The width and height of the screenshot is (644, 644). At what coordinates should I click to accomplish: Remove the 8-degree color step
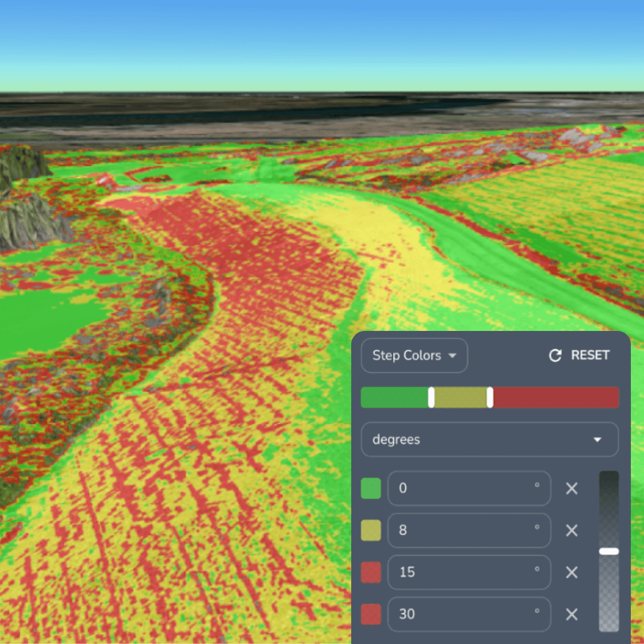(571, 531)
